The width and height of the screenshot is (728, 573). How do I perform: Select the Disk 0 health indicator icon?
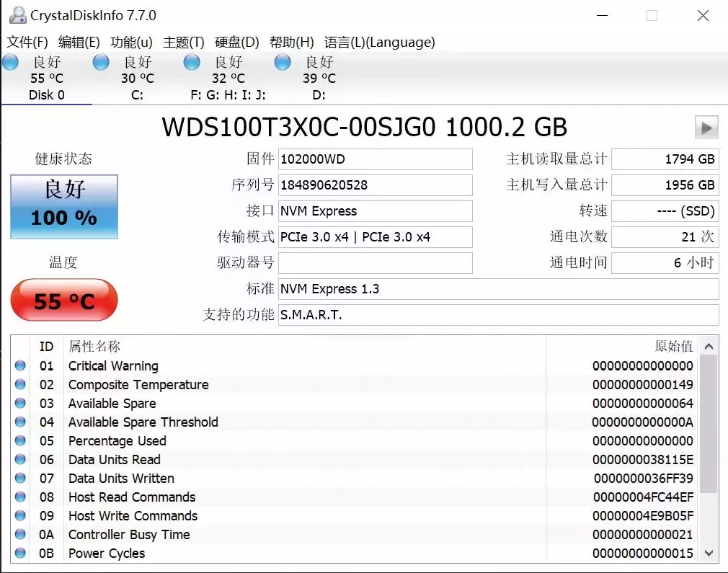coord(10,63)
